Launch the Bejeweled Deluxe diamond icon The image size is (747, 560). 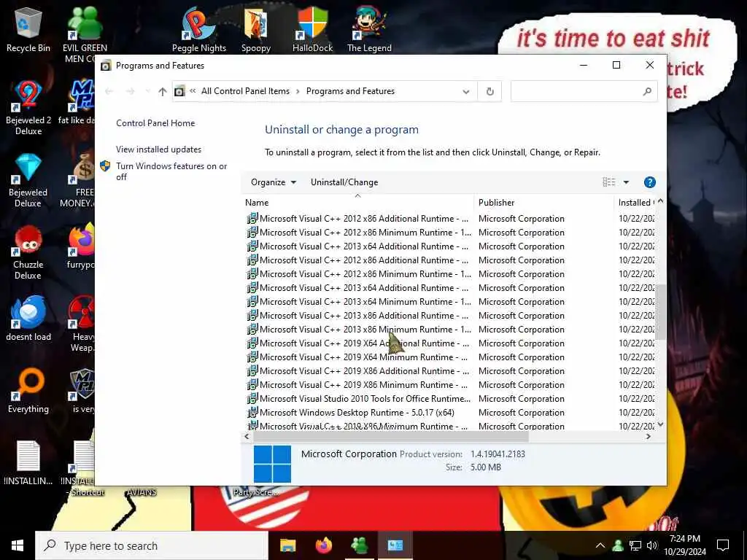[x=28, y=180]
